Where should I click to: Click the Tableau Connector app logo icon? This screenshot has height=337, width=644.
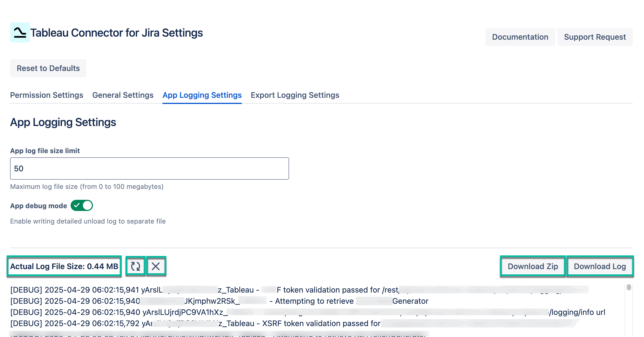(x=20, y=33)
